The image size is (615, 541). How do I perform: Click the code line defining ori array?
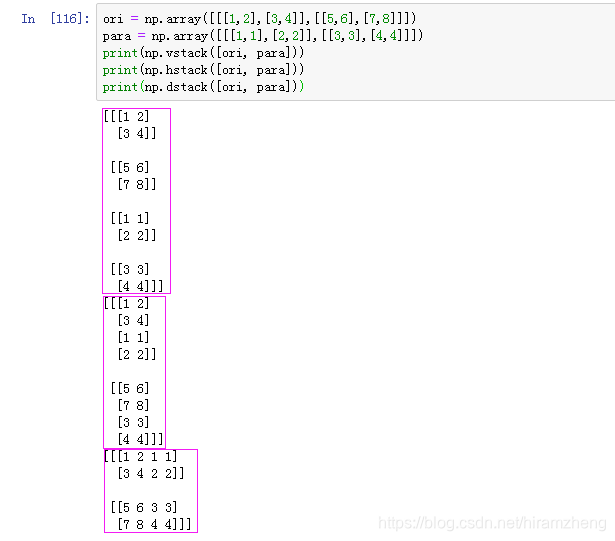point(259,18)
